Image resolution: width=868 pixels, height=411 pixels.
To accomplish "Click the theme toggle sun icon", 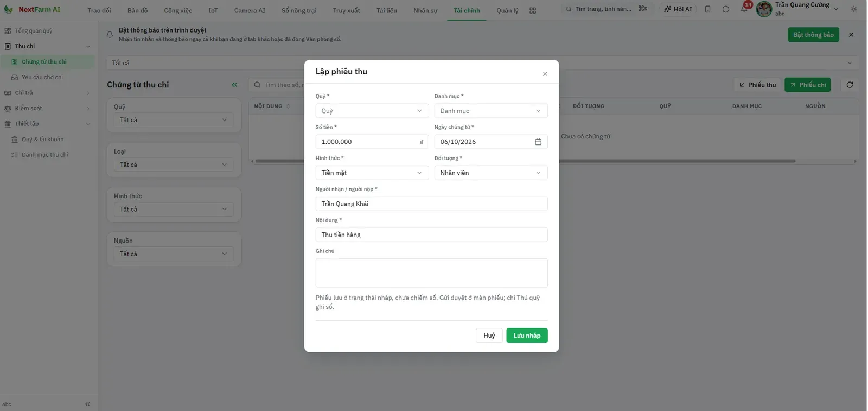I will (x=854, y=9).
